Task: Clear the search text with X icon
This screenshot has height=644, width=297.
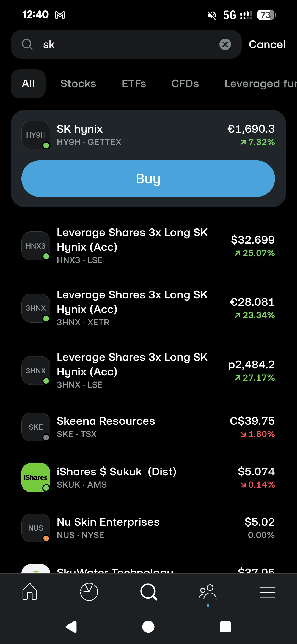Action: [x=225, y=44]
